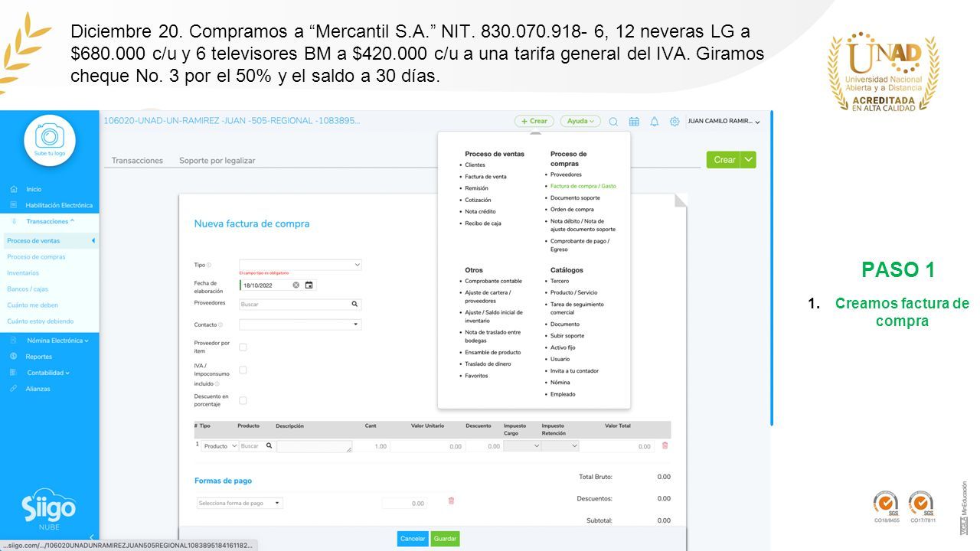This screenshot has width=980, height=551.
Task: Click the Contabilidad sidebar icon
Action: tap(13, 373)
